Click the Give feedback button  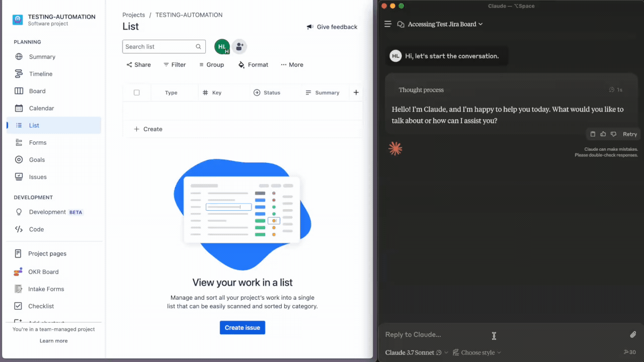click(332, 27)
